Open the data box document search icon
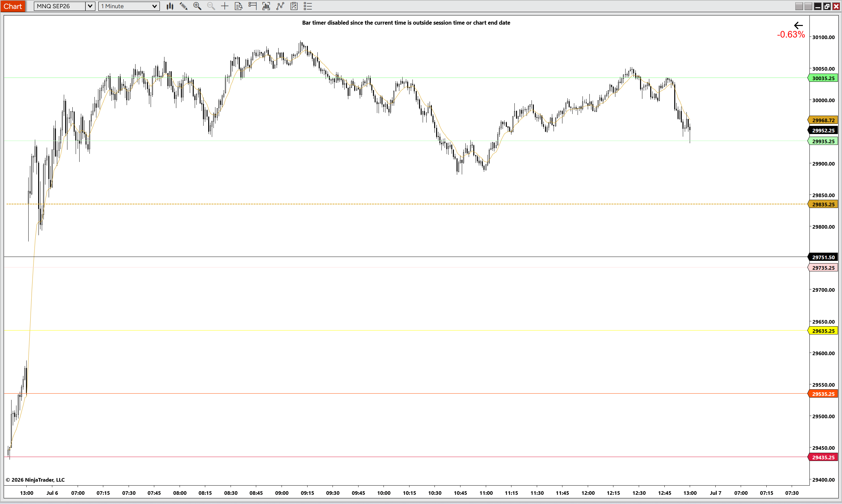 pos(239,6)
